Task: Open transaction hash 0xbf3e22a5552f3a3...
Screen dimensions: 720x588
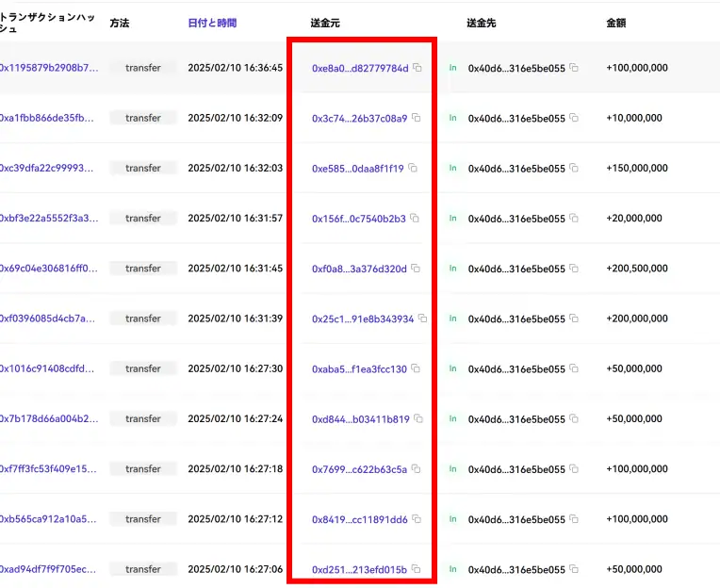Action: (49, 218)
